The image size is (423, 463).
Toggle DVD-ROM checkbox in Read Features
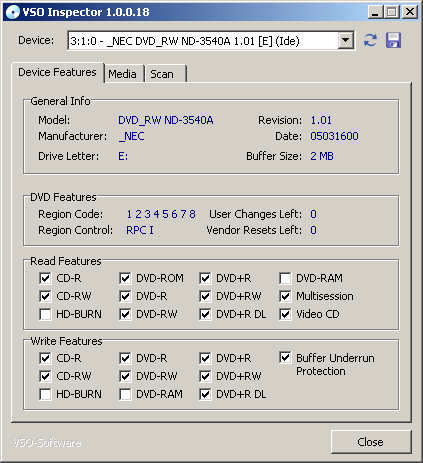click(125, 278)
